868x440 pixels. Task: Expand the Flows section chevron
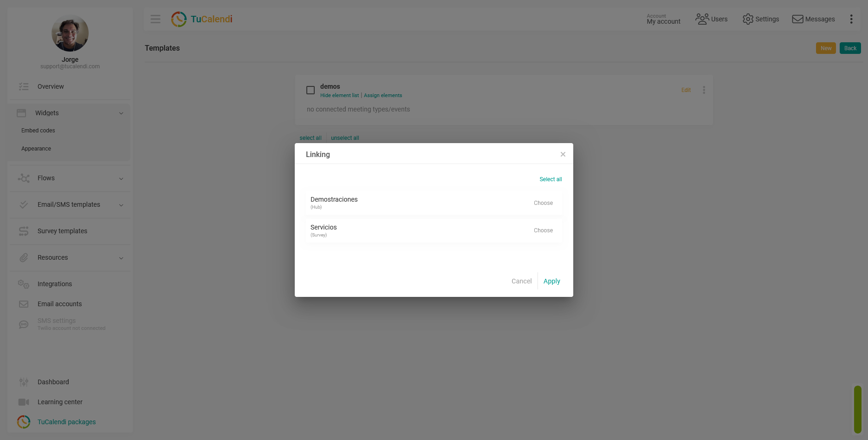tap(121, 178)
